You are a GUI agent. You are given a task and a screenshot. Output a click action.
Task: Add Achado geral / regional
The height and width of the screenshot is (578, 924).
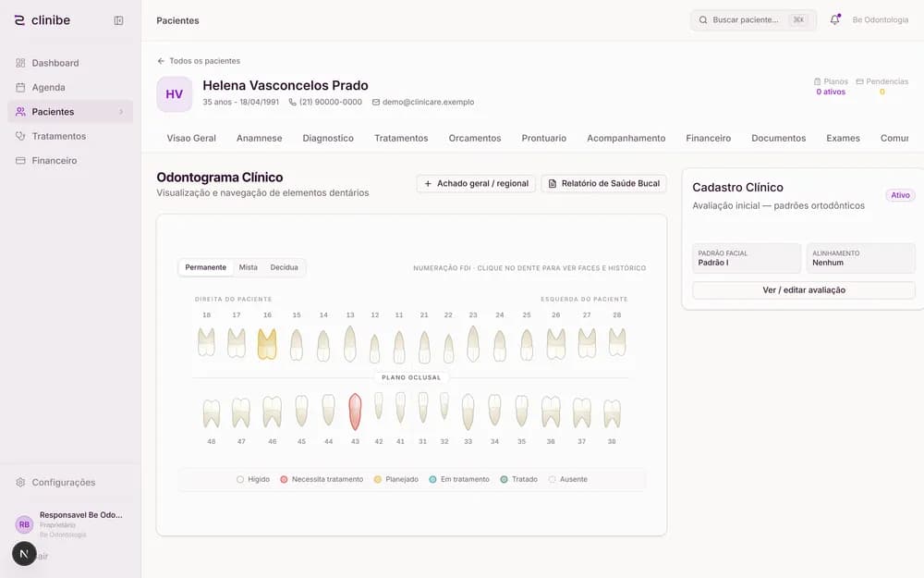coord(476,183)
